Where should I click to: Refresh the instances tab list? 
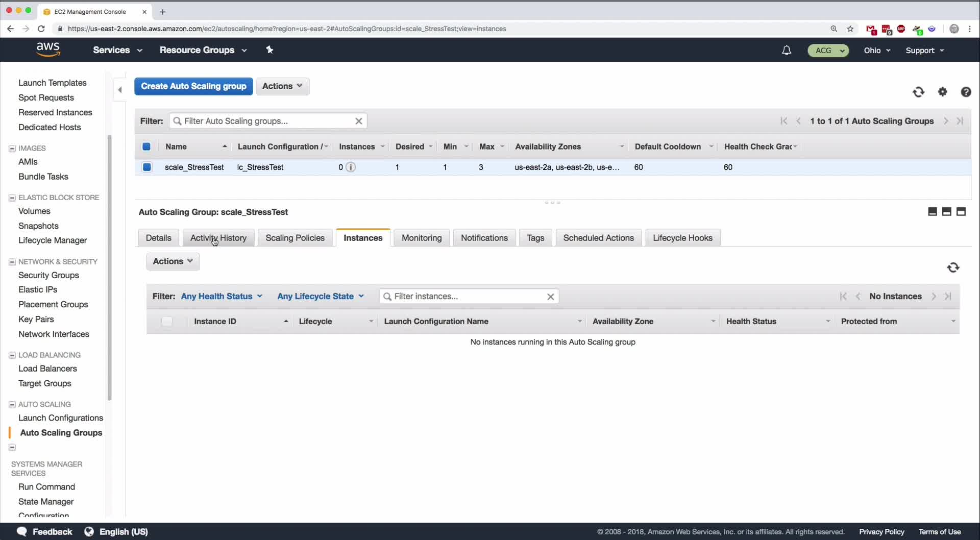point(953,267)
